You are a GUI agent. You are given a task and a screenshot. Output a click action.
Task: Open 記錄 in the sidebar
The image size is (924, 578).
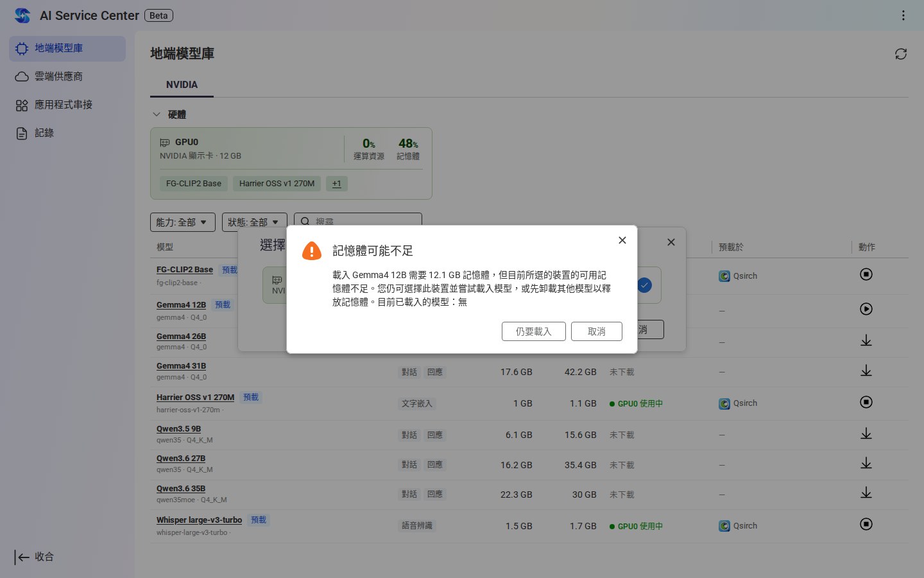tap(67, 134)
